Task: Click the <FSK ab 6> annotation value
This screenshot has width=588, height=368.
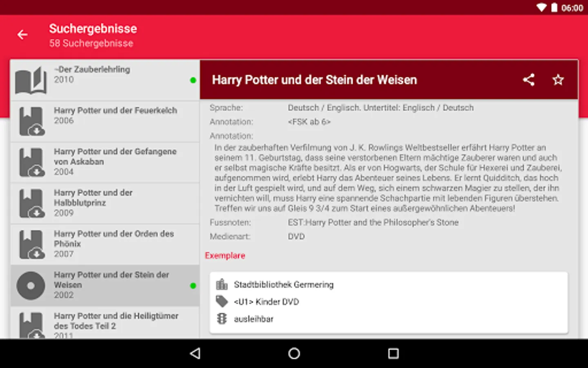Action: pyautogui.click(x=309, y=122)
